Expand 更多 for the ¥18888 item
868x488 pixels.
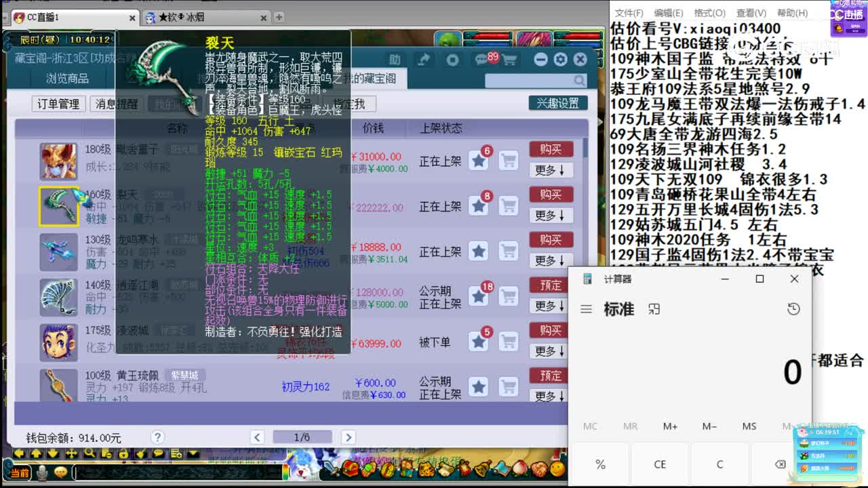549,260
